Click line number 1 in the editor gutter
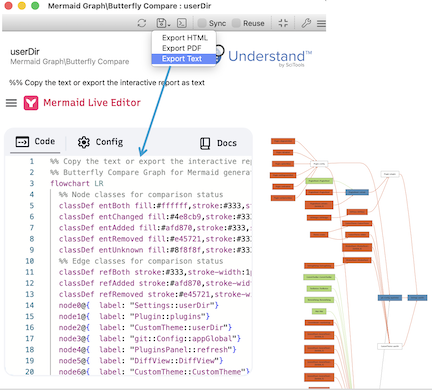This screenshot has width=432, height=390. [32, 161]
